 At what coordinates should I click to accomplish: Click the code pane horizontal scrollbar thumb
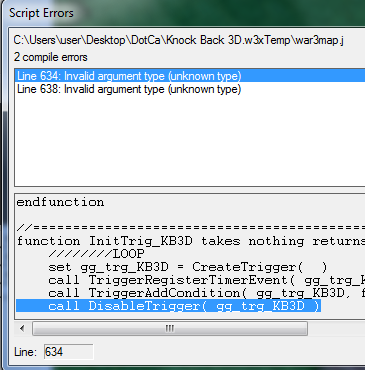[170, 329]
